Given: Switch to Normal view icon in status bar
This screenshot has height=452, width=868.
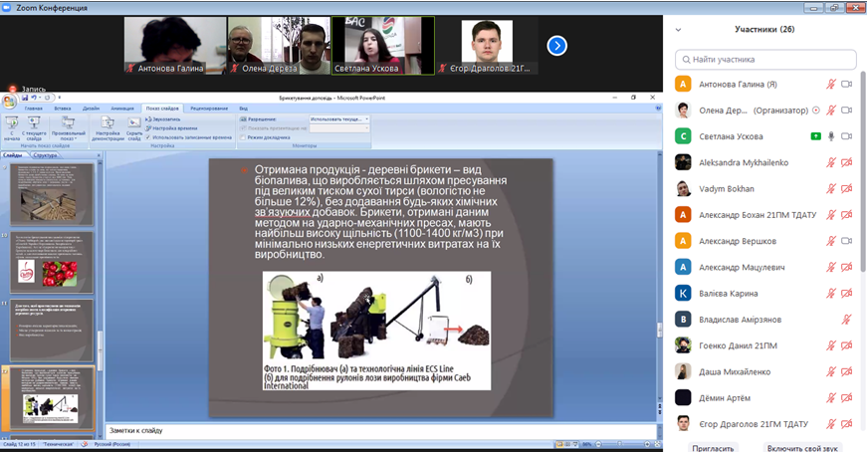Looking at the screenshot, I should (559, 444).
